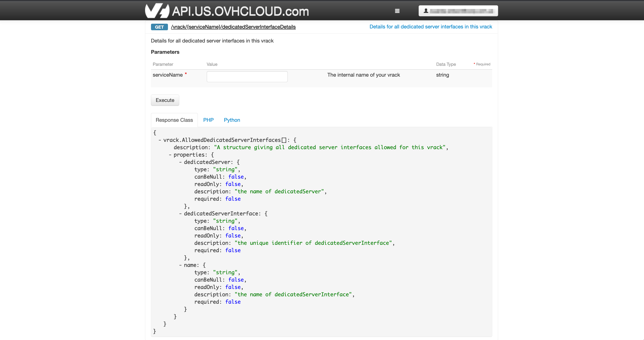
Task: Click the GET method badge
Action: pos(159,27)
